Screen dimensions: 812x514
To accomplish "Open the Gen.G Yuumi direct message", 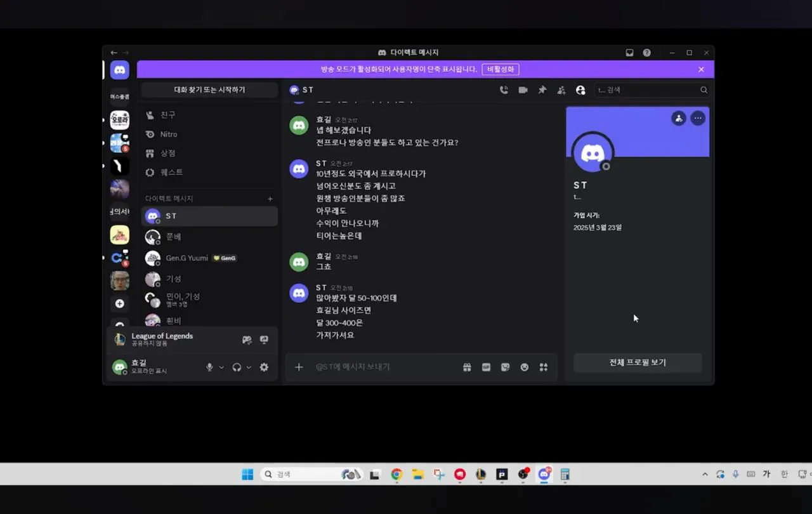I will 209,258.
